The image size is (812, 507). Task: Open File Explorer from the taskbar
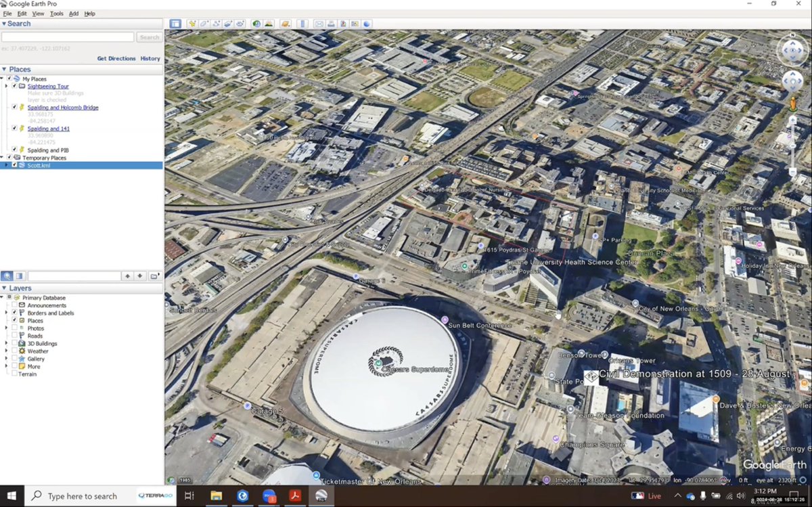(x=217, y=496)
